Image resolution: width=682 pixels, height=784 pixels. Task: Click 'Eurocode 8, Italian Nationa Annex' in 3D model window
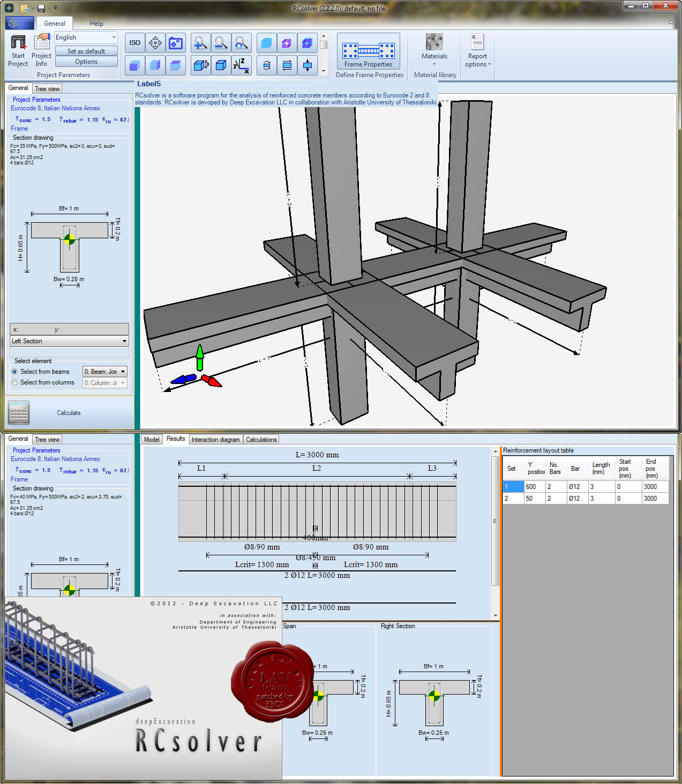[55, 108]
